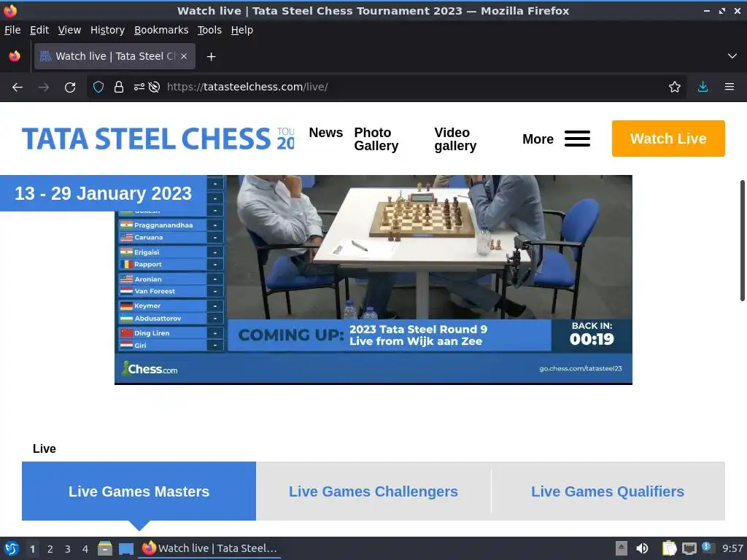The height and width of the screenshot is (560, 747).
Task: Click the Ding Liren row in the pairings
Action: 171,332
